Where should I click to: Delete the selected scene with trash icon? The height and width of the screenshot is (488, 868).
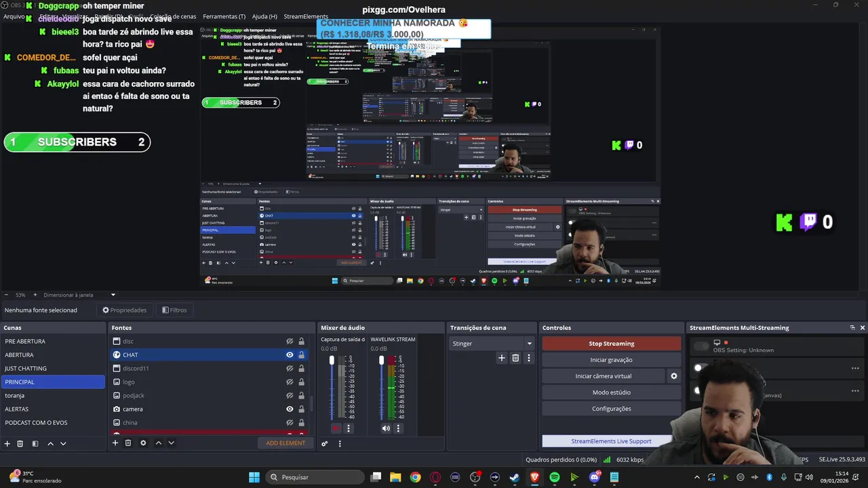[20, 443]
